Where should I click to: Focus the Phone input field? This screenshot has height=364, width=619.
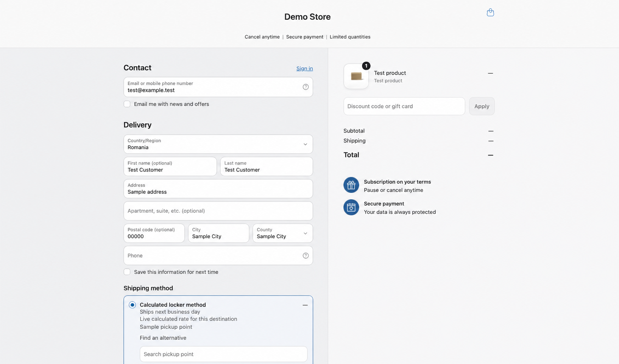(218, 256)
